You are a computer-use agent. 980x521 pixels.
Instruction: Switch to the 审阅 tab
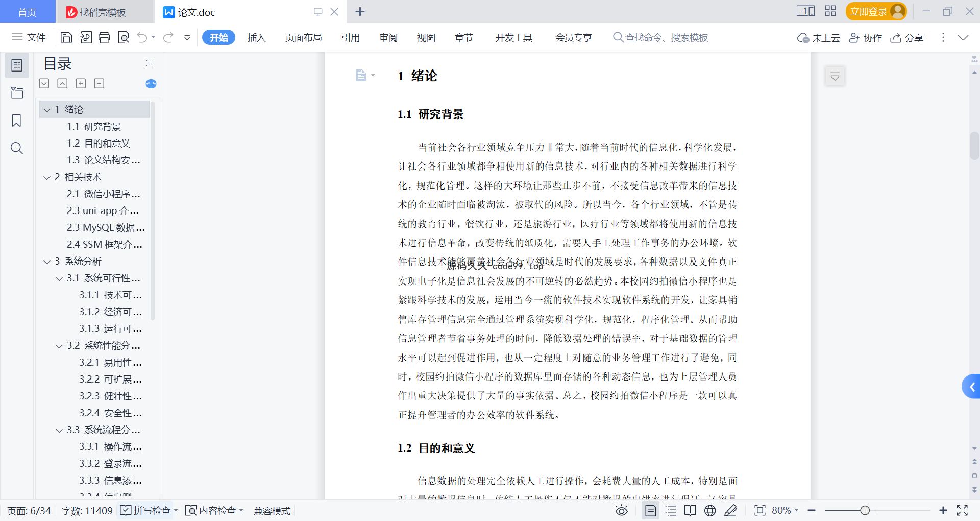pyautogui.click(x=388, y=37)
